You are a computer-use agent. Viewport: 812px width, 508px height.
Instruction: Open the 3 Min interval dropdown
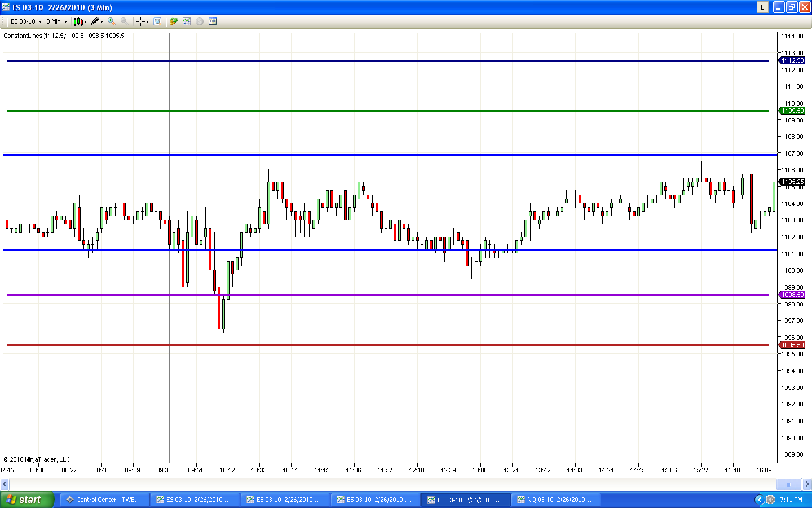[x=56, y=21]
